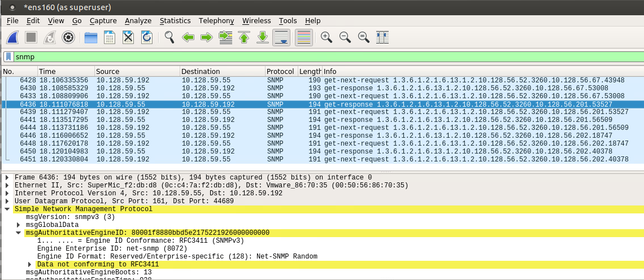644x280 pixels.
Task: Start capture with the shark fin icon
Action: click(x=13, y=37)
